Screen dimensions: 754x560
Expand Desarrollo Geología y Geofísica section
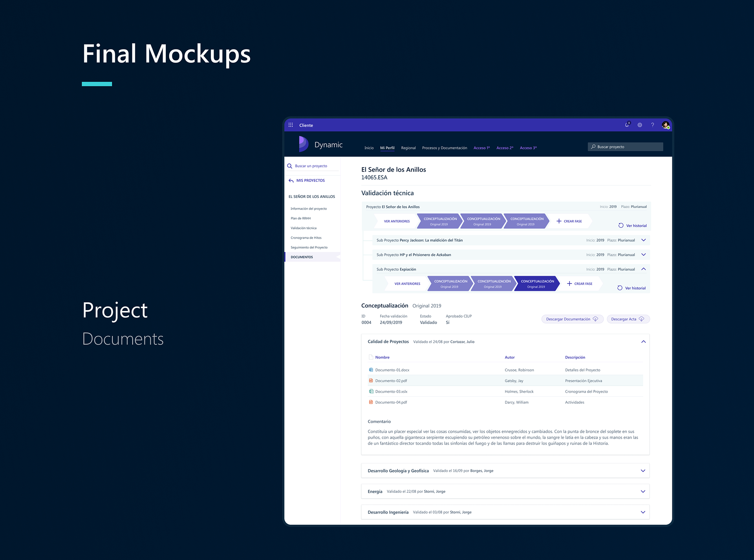[x=643, y=470]
